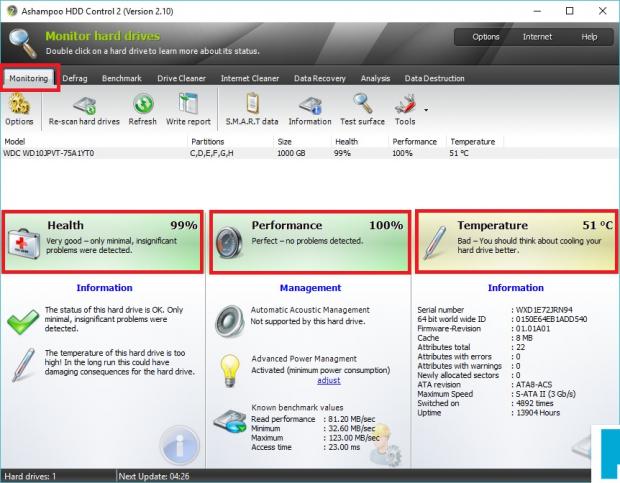Open hard drive Information tool

309,108
